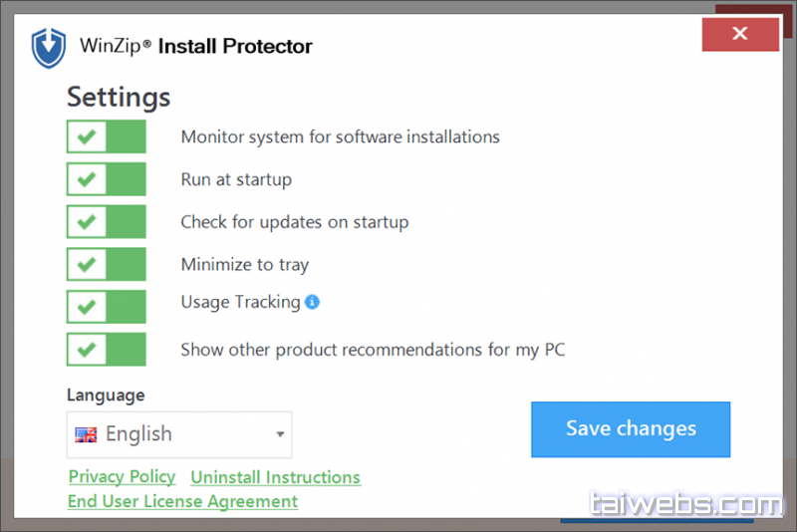This screenshot has width=797, height=532.
Task: View the End User License Agreement
Action: click(182, 501)
